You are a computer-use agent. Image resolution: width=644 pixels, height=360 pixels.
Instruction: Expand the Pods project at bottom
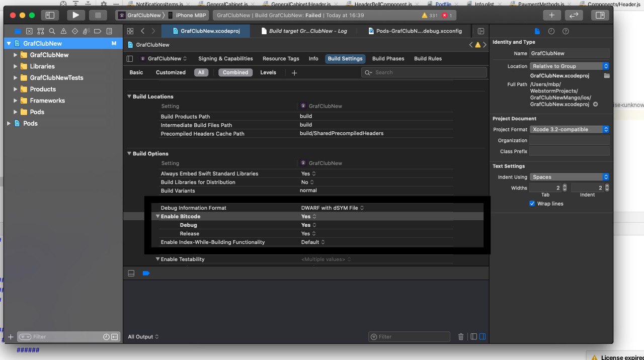click(9, 123)
